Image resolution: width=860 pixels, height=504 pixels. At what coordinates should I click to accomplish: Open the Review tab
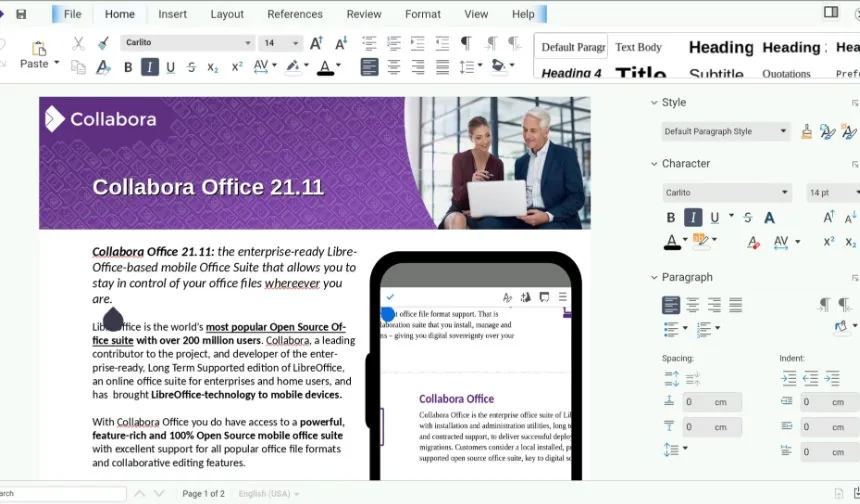(364, 14)
